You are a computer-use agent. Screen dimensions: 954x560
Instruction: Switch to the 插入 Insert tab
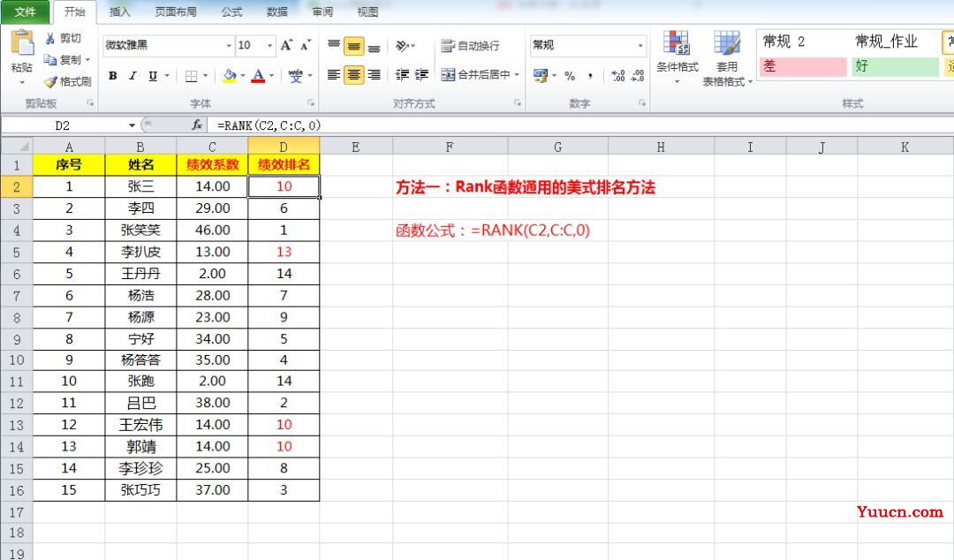[x=119, y=11]
